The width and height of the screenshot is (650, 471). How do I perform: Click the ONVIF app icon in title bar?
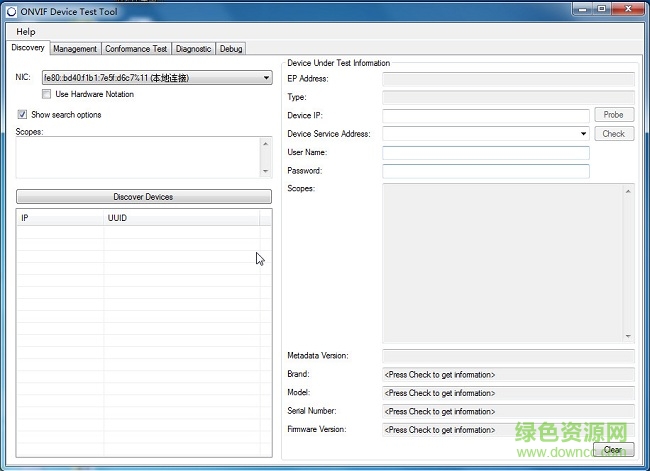point(11,11)
